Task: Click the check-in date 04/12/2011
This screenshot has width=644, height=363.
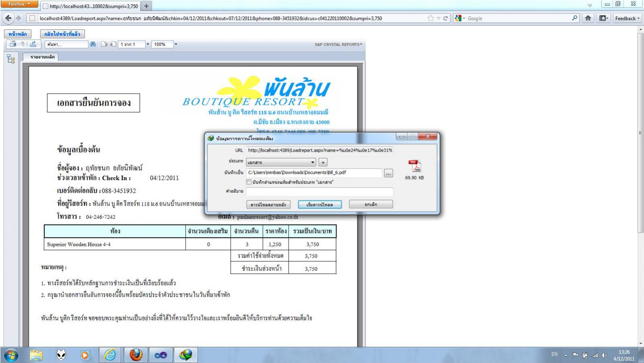Action: click(164, 178)
